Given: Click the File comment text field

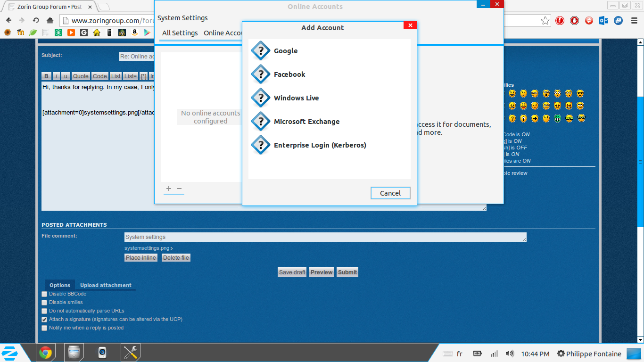Looking at the screenshot, I should [x=325, y=237].
